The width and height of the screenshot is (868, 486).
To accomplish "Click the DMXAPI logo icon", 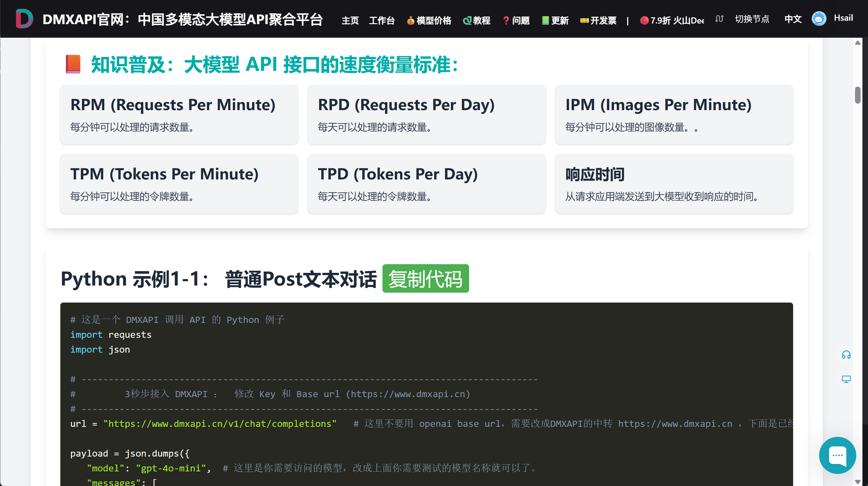I will click(24, 19).
